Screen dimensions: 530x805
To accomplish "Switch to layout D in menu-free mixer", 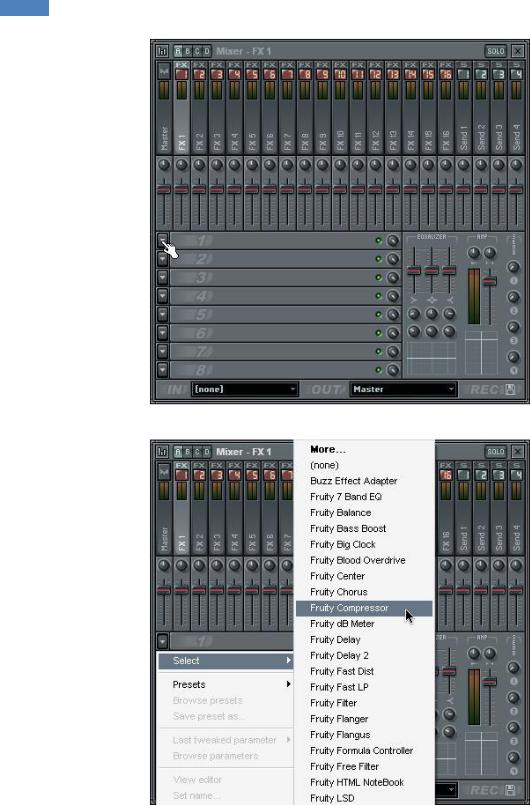I will click(x=206, y=51).
